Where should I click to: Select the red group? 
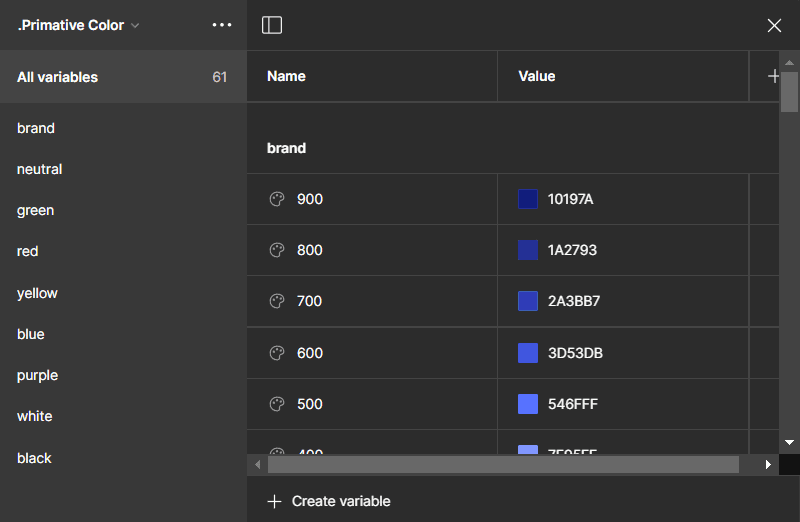coord(28,251)
